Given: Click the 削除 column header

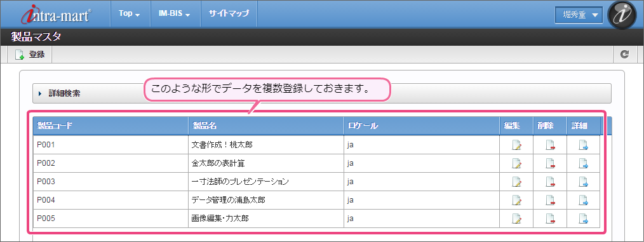Looking at the screenshot, I should [551, 126].
